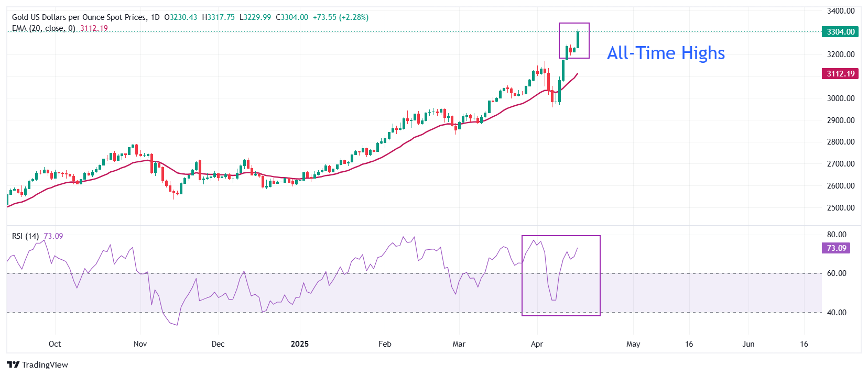The width and height of the screenshot is (868, 376).
Task: Click the +73.55 (+2.28%) change value
Action: tap(341, 17)
